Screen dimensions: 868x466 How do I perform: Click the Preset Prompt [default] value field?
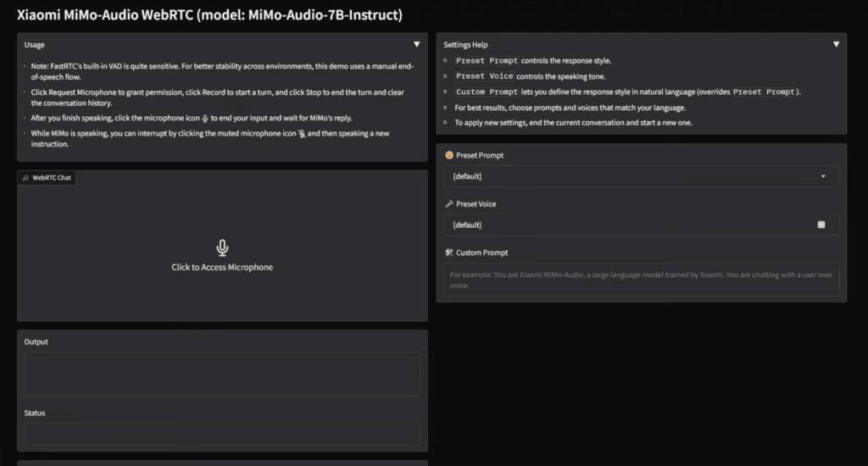point(627,176)
